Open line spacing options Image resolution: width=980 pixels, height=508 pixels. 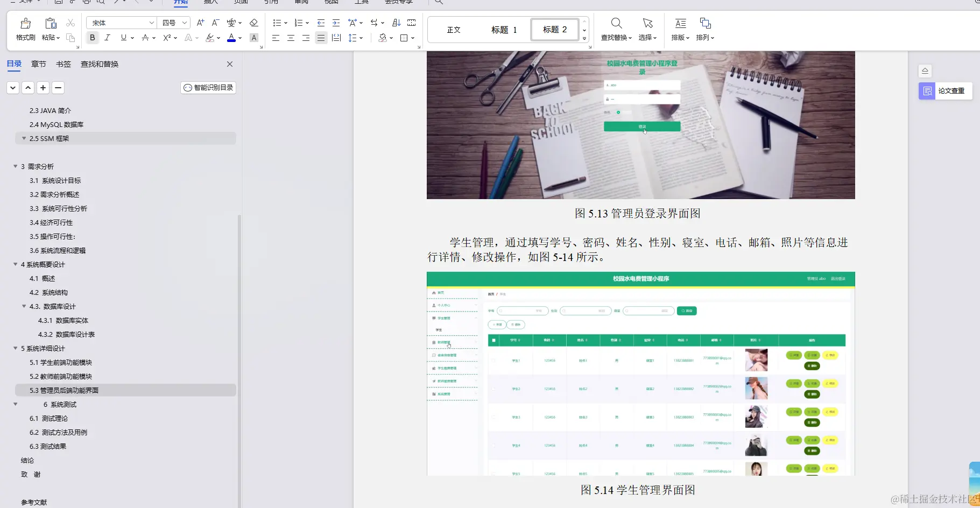tap(355, 38)
